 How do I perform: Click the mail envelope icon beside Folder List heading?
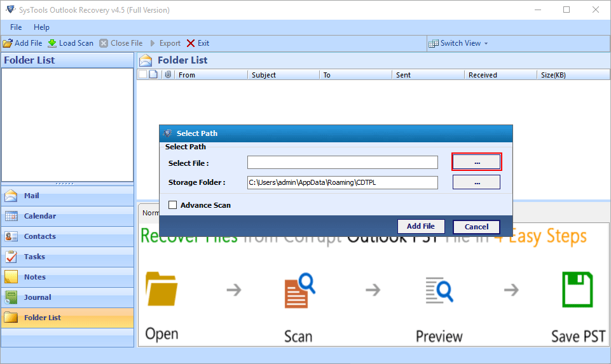point(146,60)
